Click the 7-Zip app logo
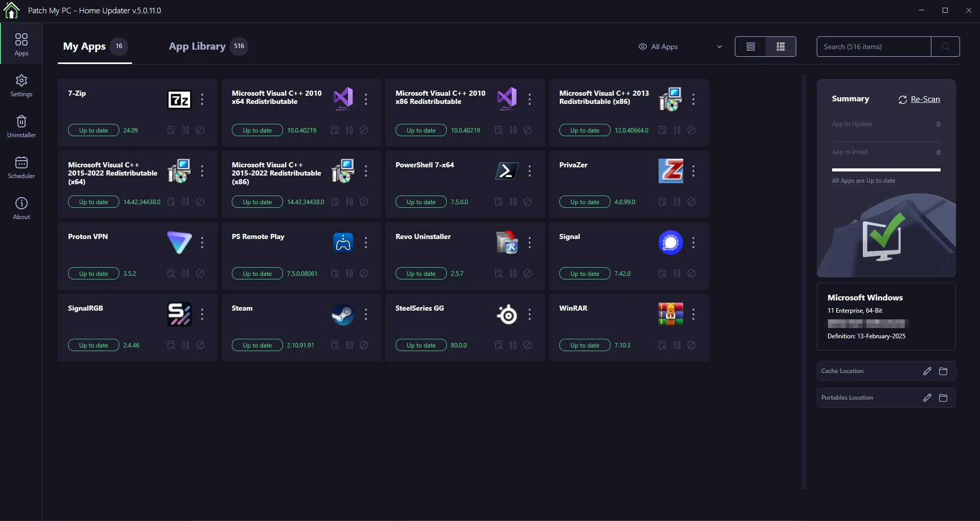The height and width of the screenshot is (521, 980). 180,99
